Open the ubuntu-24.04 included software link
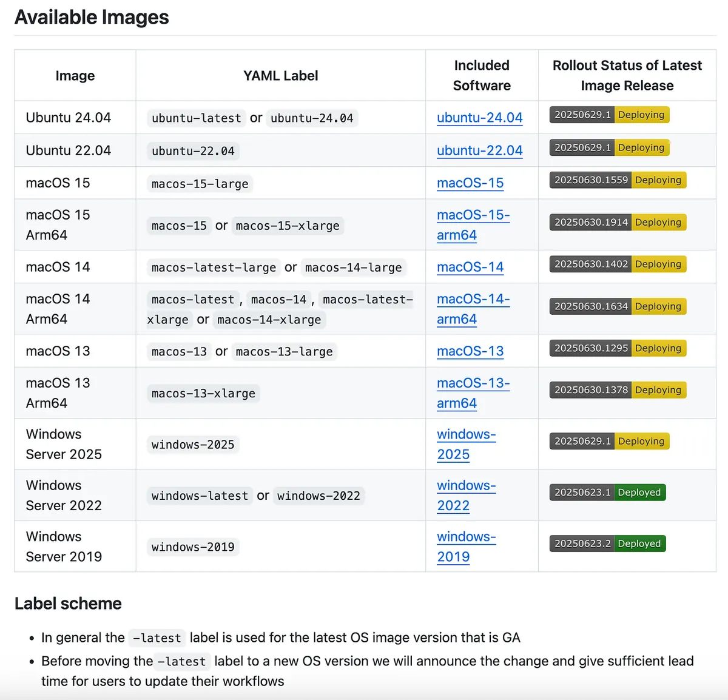This screenshot has width=728, height=700. pos(479,118)
